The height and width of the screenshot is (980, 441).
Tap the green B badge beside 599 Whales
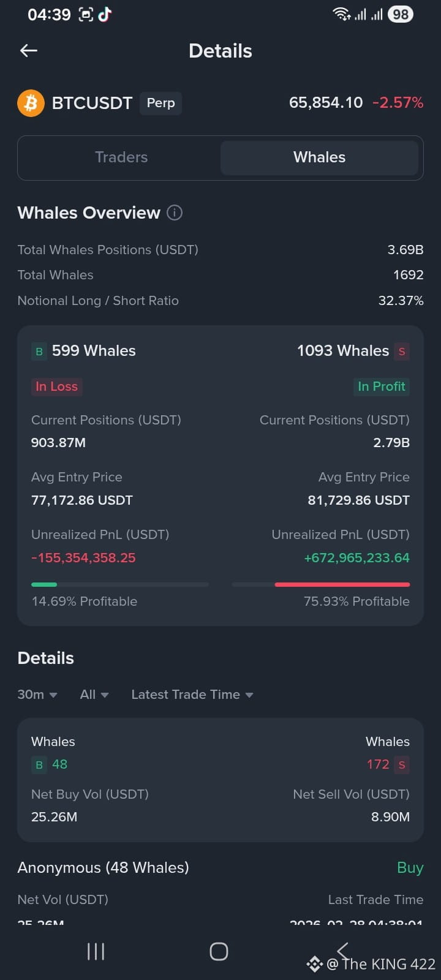(39, 352)
